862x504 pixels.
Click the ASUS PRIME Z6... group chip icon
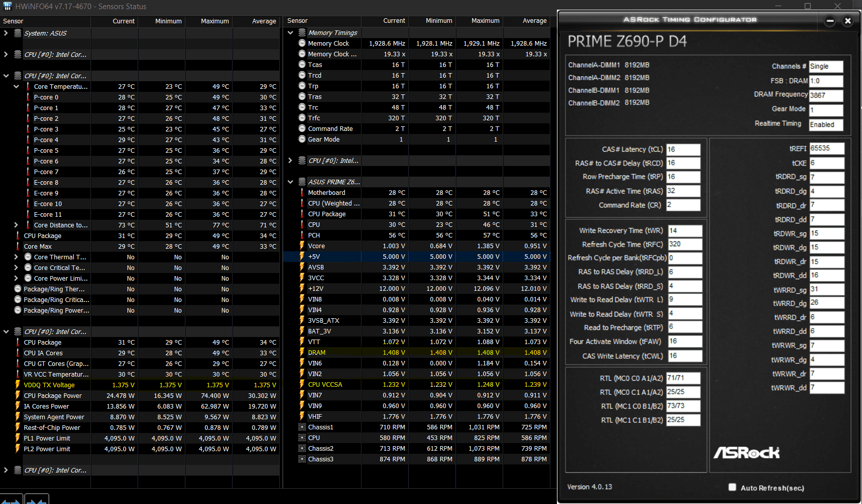[302, 182]
